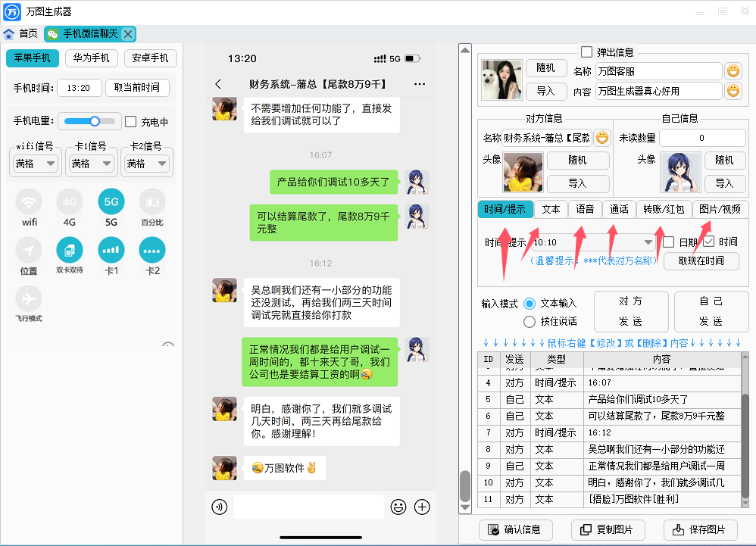Switch to the 文本 tab
The height and width of the screenshot is (546, 756).
pyautogui.click(x=551, y=209)
